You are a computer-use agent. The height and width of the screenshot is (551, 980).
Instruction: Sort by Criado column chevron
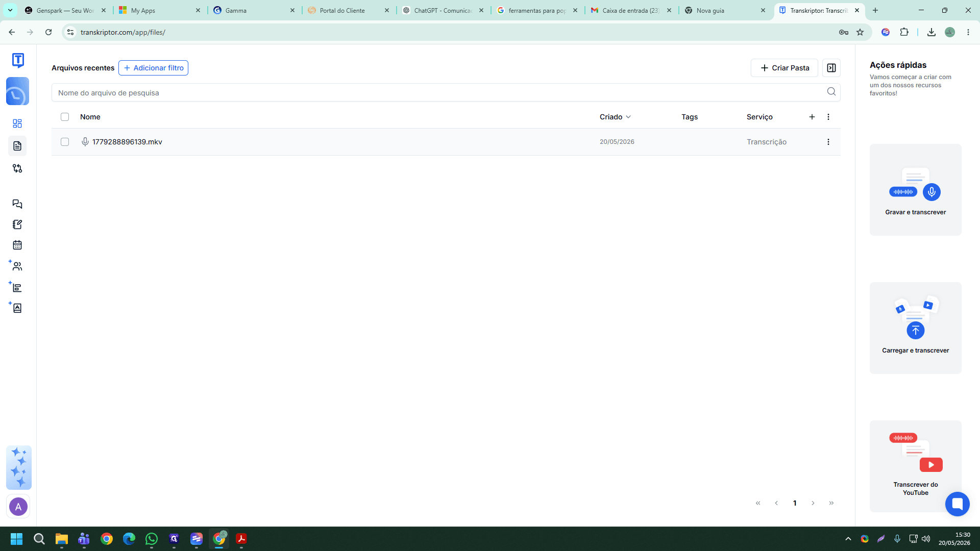point(628,117)
